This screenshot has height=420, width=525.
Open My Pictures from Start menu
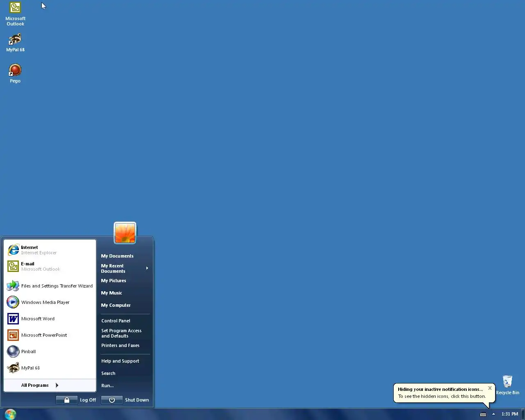pos(114,281)
